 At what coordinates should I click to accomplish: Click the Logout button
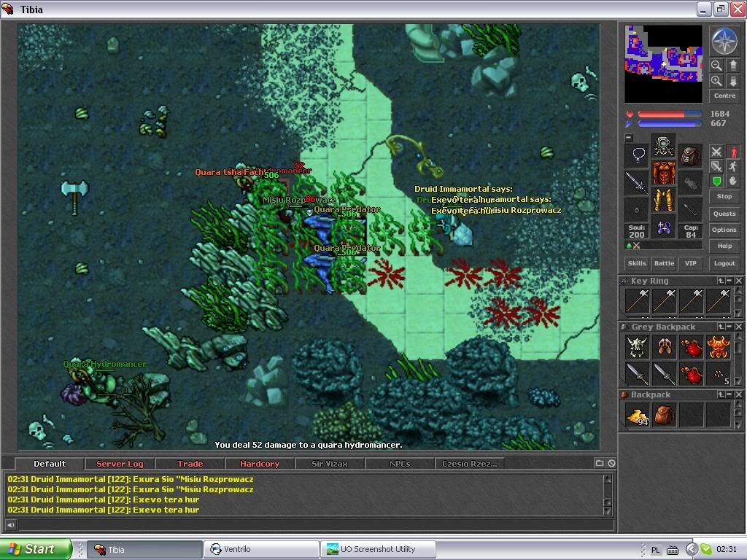click(724, 263)
